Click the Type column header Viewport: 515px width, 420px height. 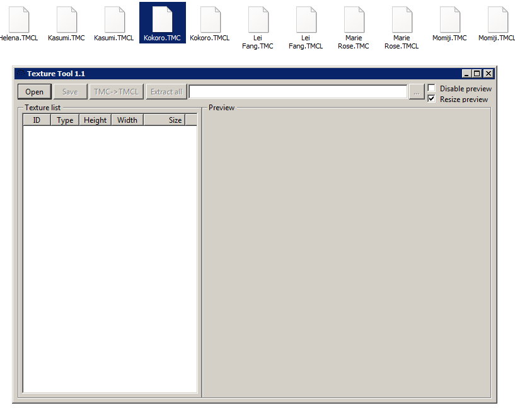pos(65,120)
